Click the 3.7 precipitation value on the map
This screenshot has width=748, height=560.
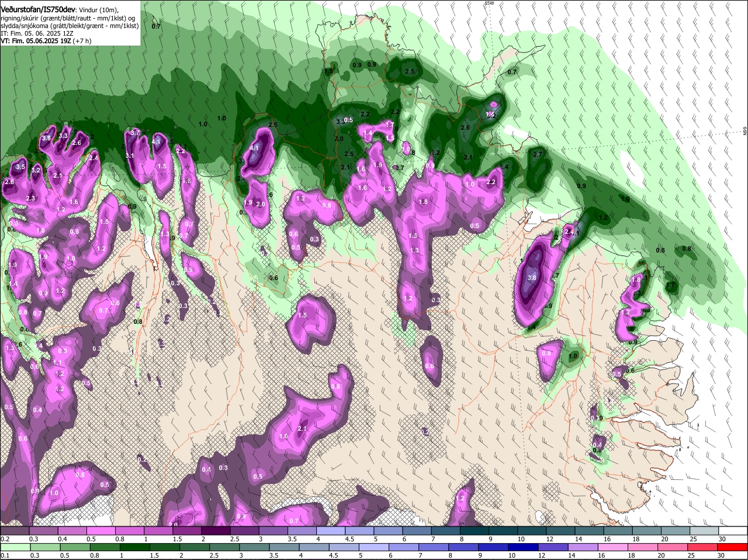tap(135, 133)
